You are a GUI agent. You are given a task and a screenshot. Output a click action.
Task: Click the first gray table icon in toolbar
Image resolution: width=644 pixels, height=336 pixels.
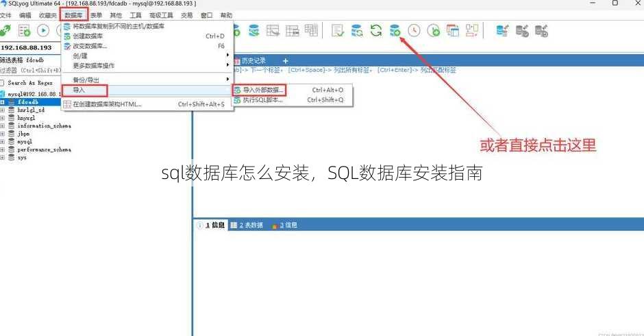pyautogui.click(x=273, y=30)
